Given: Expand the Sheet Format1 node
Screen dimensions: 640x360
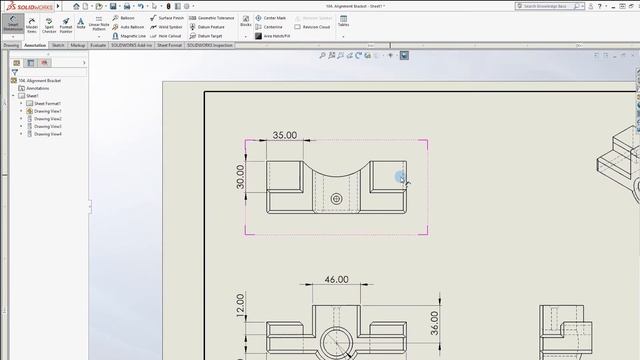Looking at the screenshot, I should click(x=21, y=103).
